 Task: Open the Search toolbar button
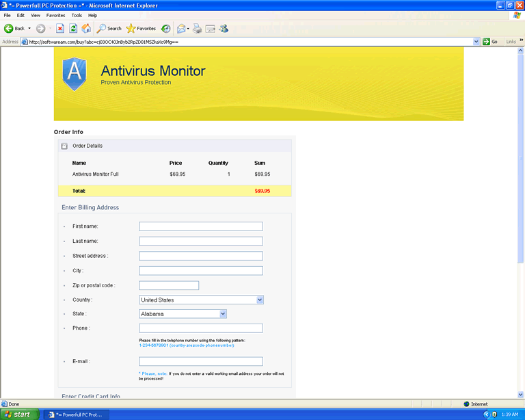click(x=109, y=28)
